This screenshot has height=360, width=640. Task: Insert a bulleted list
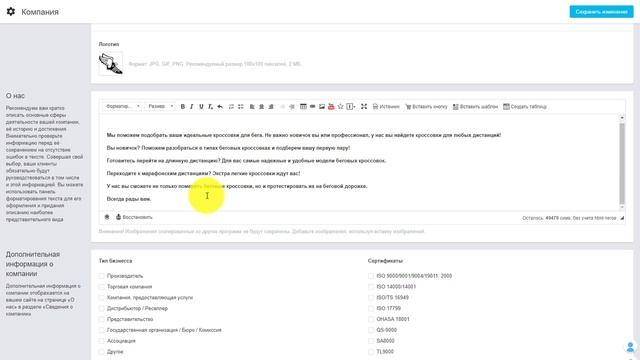point(241,107)
